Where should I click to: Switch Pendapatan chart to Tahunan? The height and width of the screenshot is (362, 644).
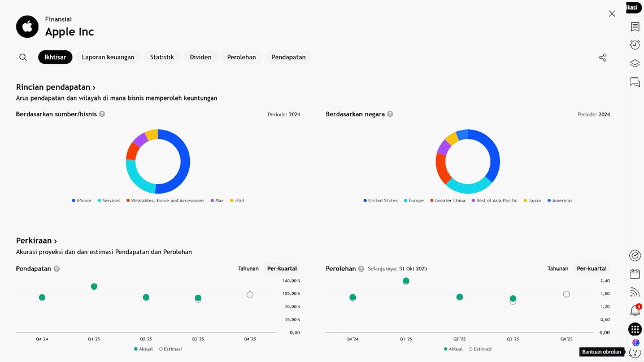point(248,269)
